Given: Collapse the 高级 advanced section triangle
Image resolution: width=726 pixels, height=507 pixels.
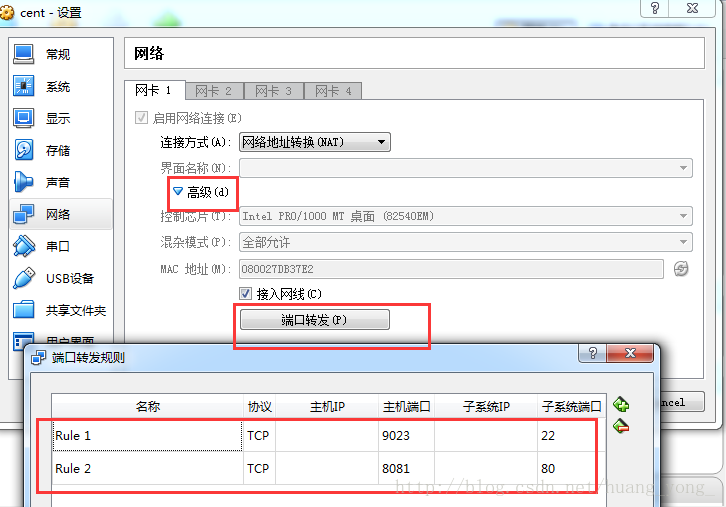Looking at the screenshot, I should [x=178, y=191].
